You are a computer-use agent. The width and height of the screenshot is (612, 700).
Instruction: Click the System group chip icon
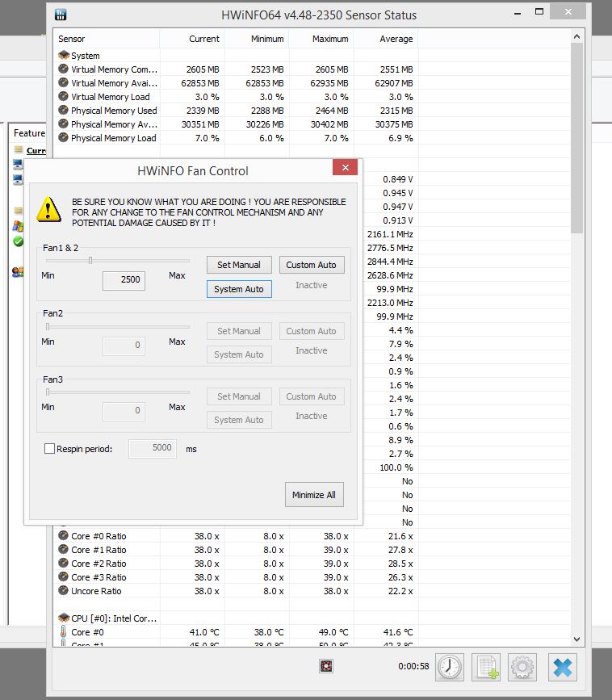64,56
